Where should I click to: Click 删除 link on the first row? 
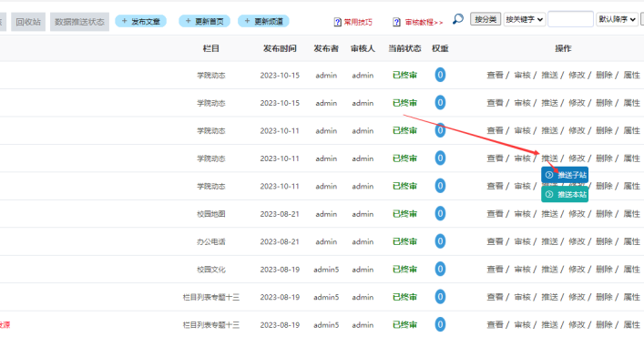click(604, 75)
